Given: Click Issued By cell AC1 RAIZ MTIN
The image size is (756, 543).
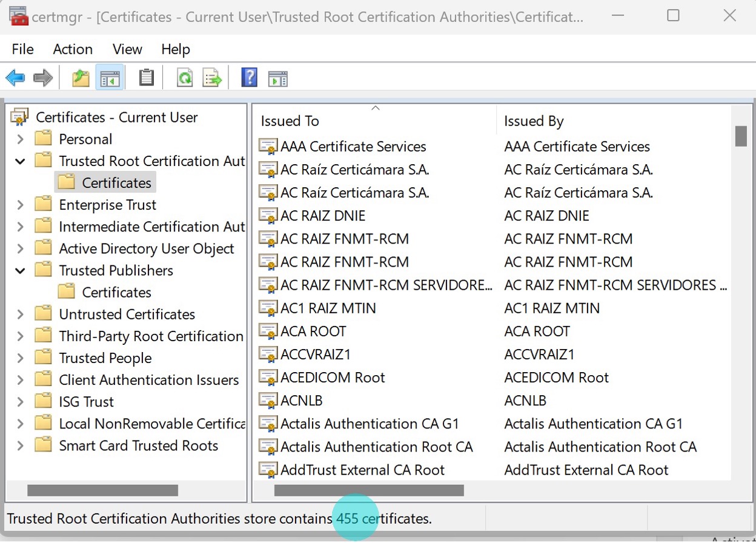Looking at the screenshot, I should 552,308.
